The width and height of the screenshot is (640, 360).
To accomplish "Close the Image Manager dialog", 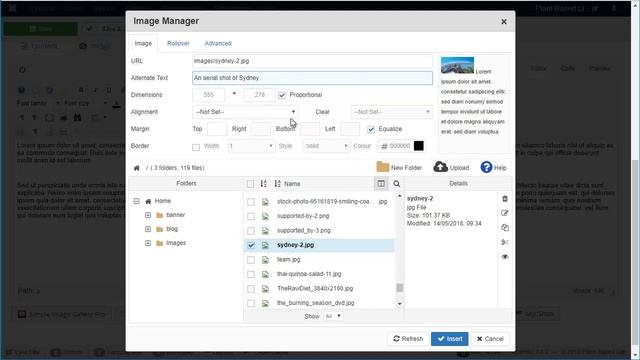I will point(504,22).
